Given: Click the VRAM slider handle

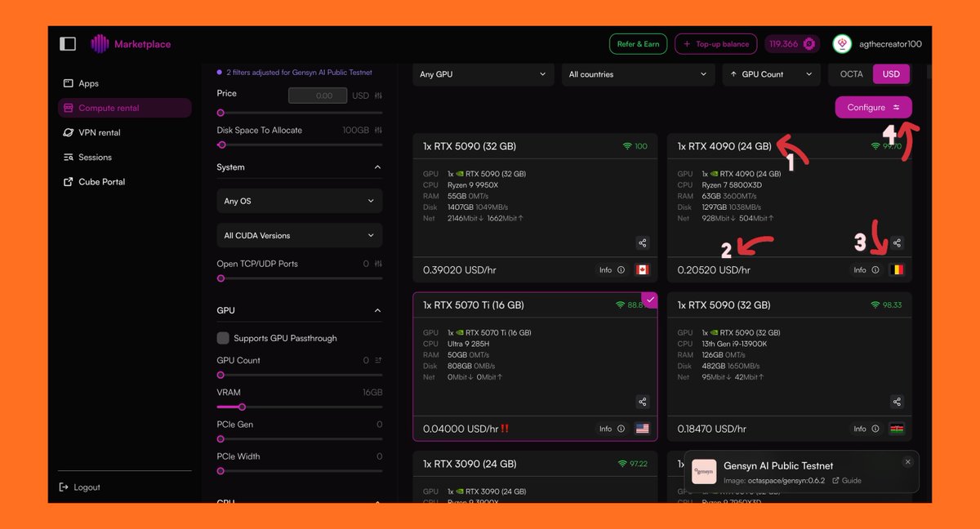Looking at the screenshot, I should tap(242, 407).
